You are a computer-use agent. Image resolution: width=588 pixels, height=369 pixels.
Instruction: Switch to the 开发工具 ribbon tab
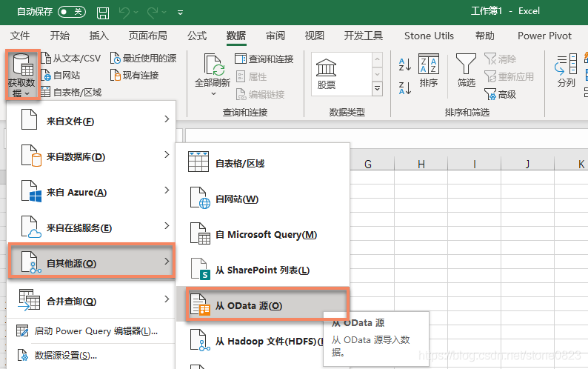click(364, 36)
